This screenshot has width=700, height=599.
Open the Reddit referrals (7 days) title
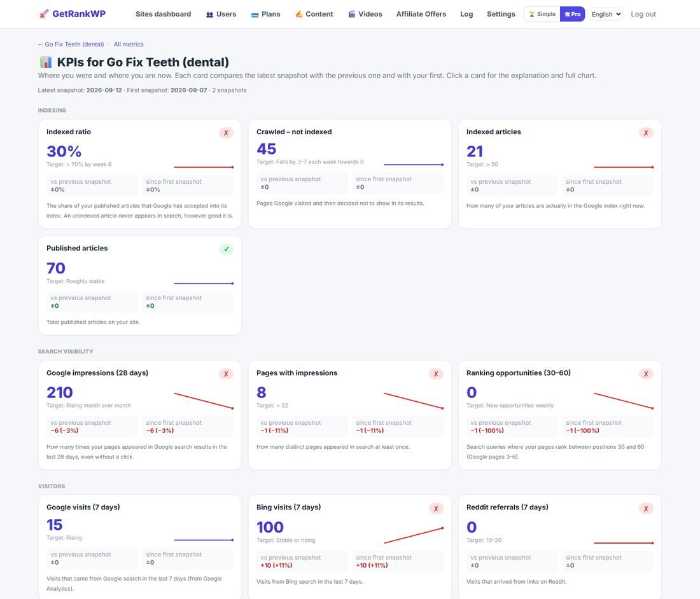click(508, 507)
